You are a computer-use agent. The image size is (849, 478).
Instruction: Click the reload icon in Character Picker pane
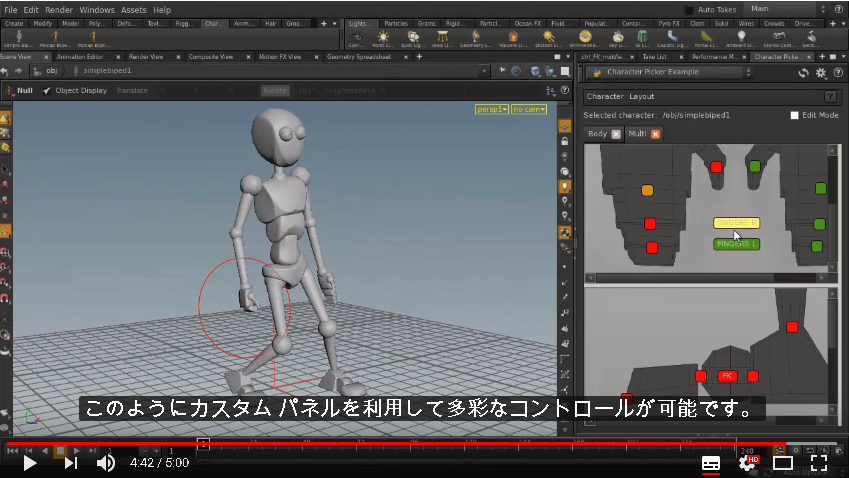click(x=804, y=73)
